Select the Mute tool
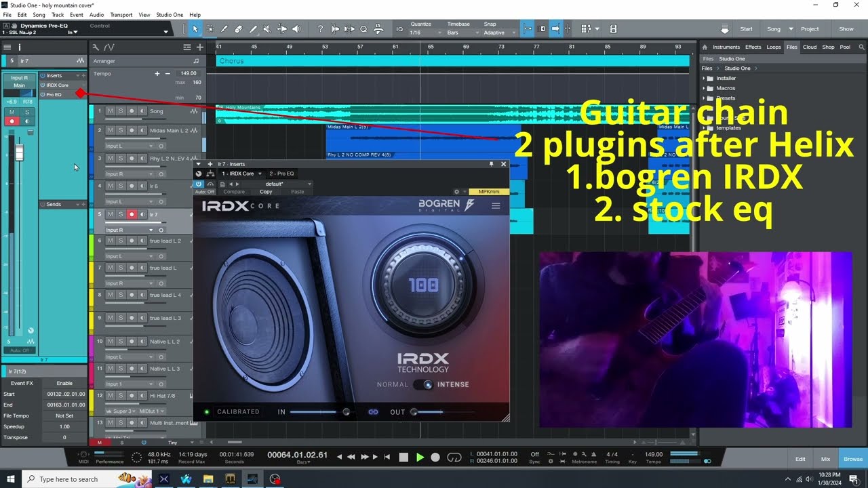868x488 pixels. pos(267,29)
